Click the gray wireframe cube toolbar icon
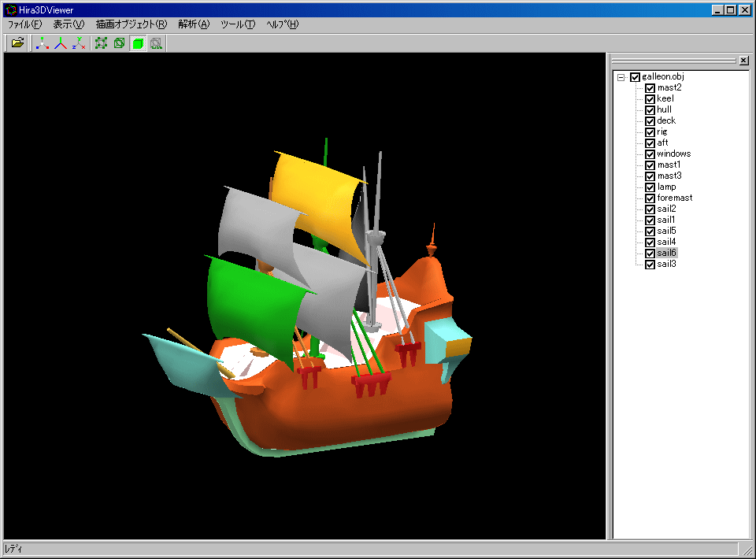 click(156, 43)
